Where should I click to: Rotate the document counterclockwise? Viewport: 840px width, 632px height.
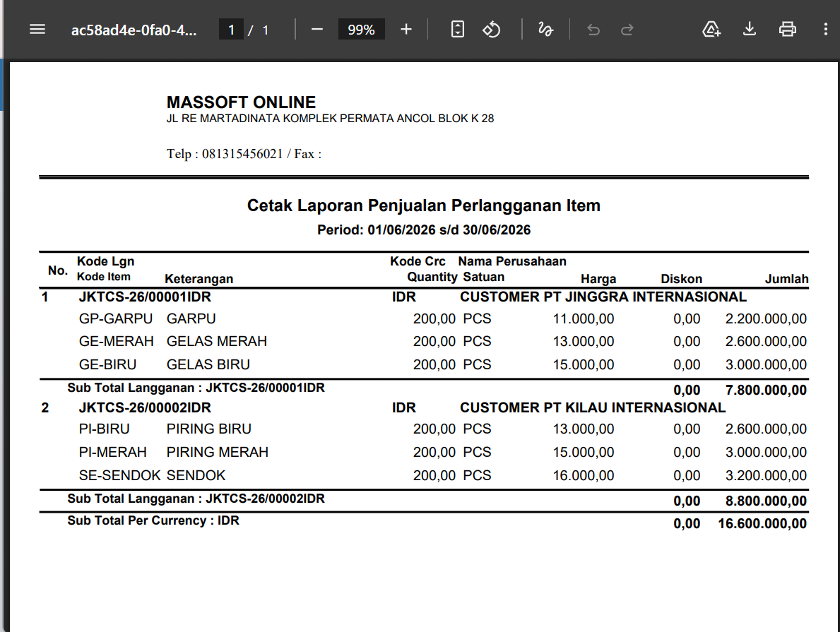(x=491, y=30)
